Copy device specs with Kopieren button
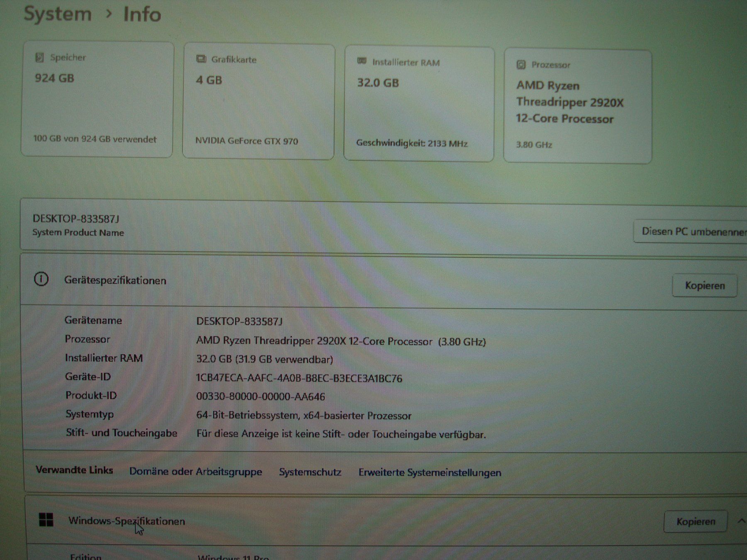 click(705, 285)
